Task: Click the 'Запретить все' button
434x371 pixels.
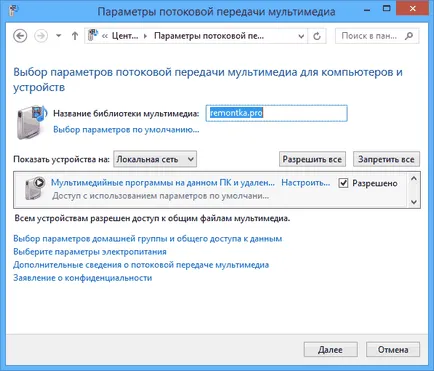Action: coord(386,159)
